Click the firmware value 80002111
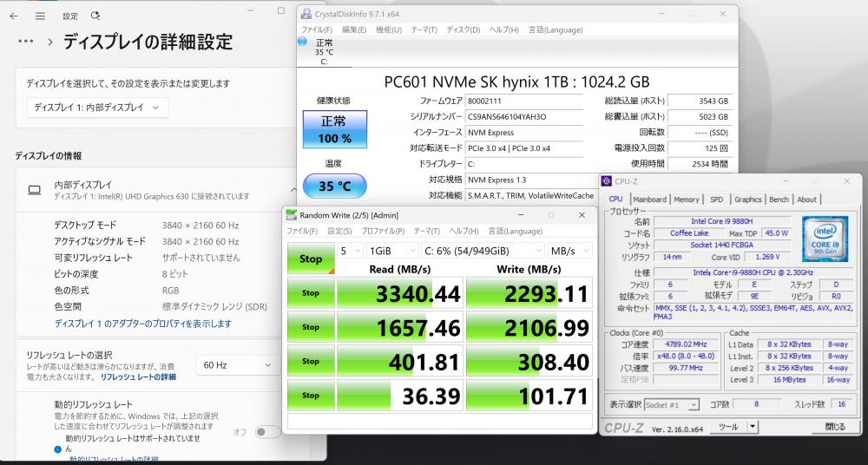Screen dimensions: 868x465 click(524, 102)
